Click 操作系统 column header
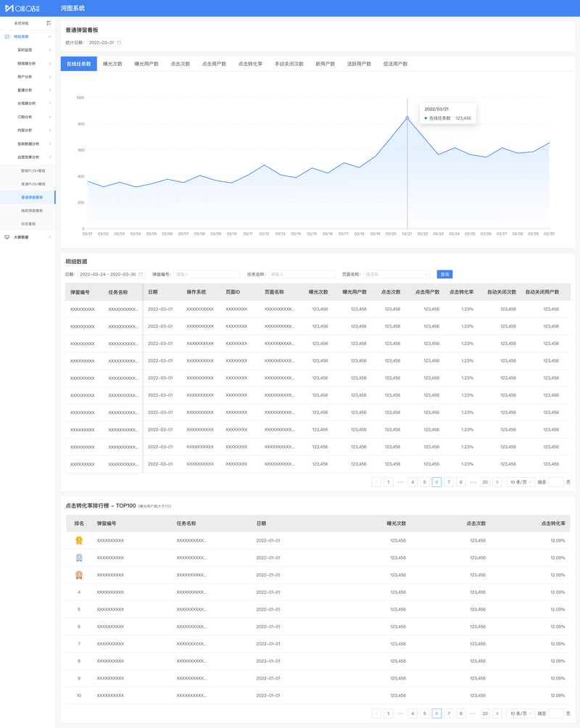Viewport: 580px width, 728px height. click(196, 292)
